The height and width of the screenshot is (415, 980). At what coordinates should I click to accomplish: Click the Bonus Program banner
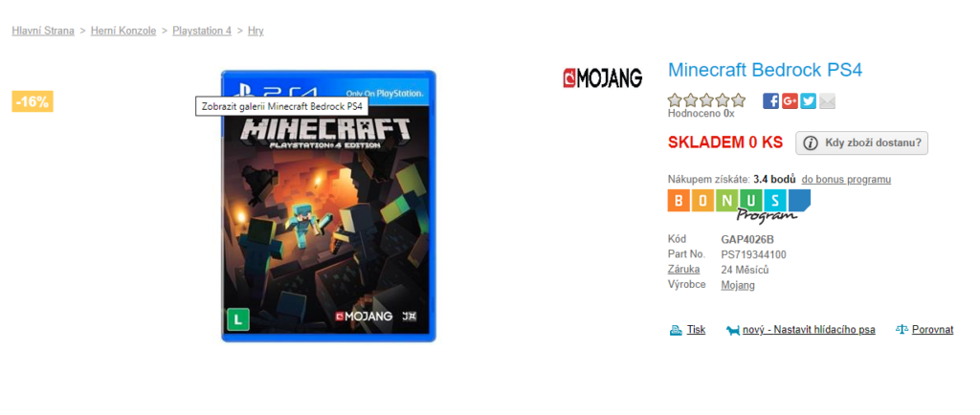(x=739, y=206)
